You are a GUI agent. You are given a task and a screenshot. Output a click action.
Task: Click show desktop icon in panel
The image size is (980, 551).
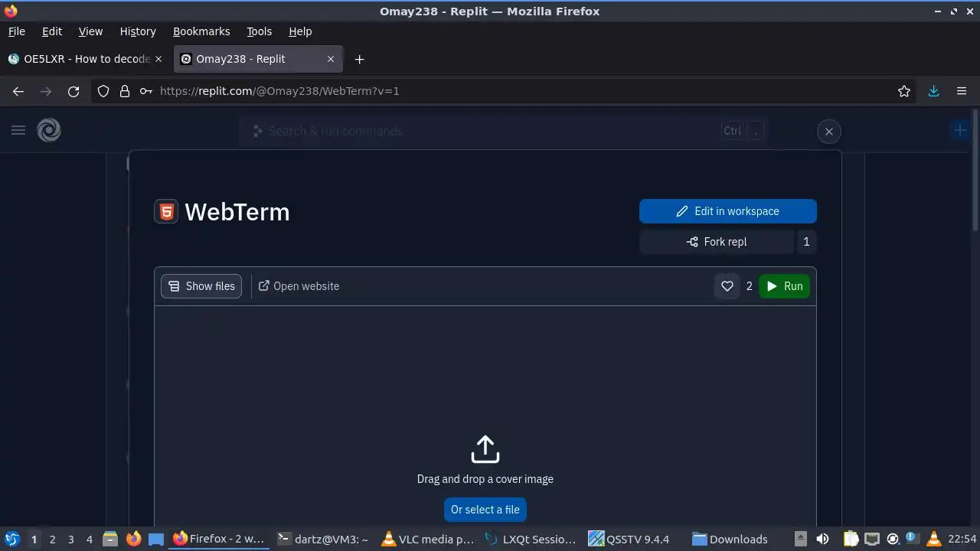pyautogui.click(x=156, y=539)
